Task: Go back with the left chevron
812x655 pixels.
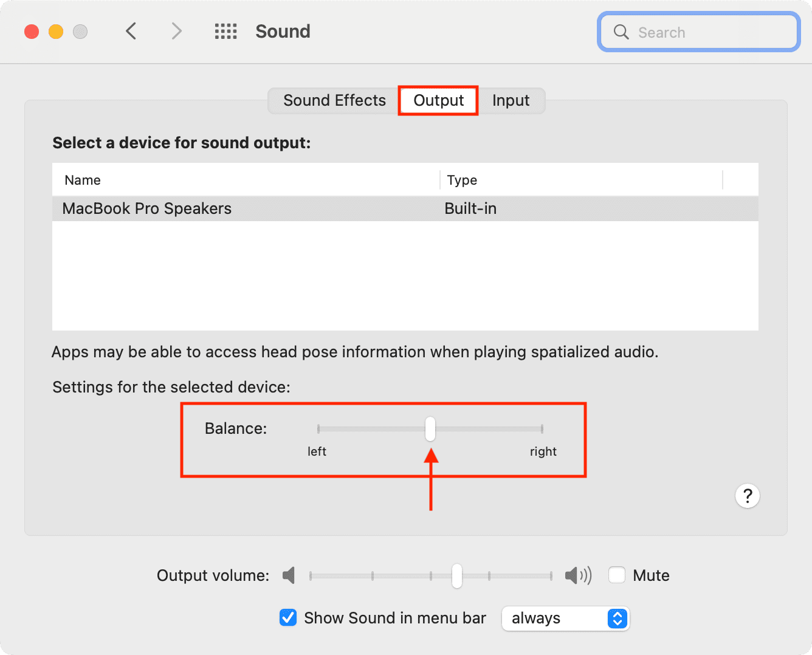Action: [x=131, y=31]
